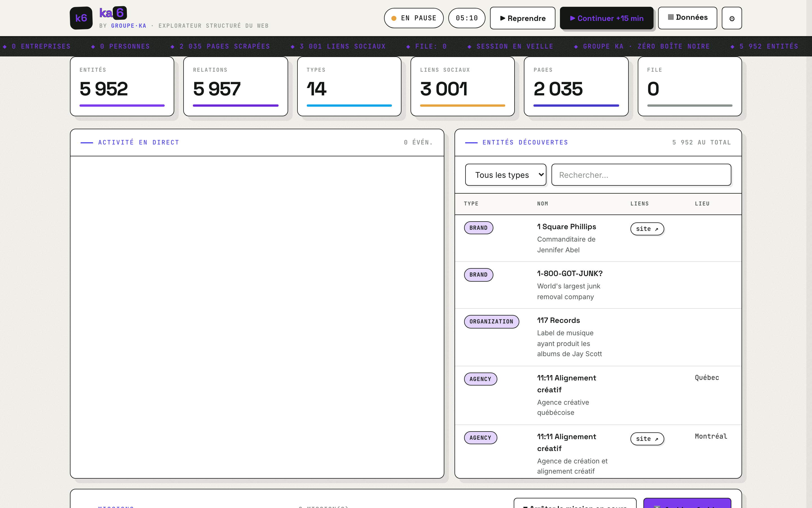The height and width of the screenshot is (508, 812).
Task: Resume the session with Reprendre
Action: coord(522,18)
